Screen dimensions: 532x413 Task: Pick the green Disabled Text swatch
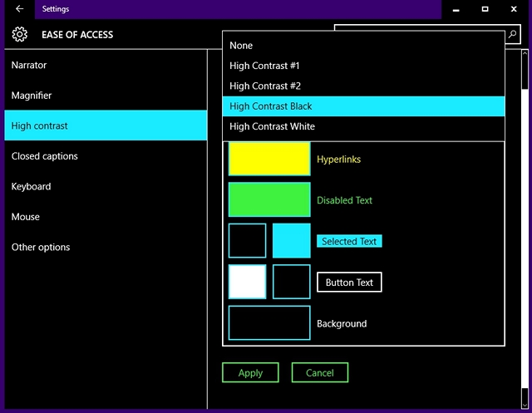tap(269, 199)
